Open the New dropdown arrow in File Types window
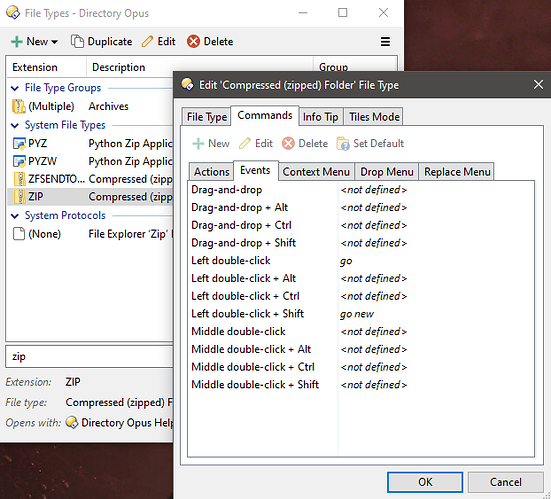This screenshot has height=499, width=551. (x=54, y=42)
